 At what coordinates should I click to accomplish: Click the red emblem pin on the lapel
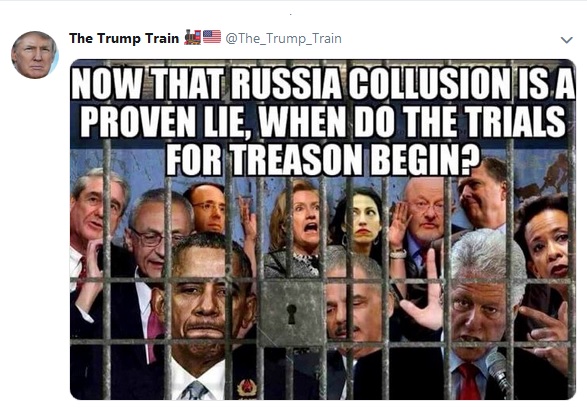[x=247, y=387]
